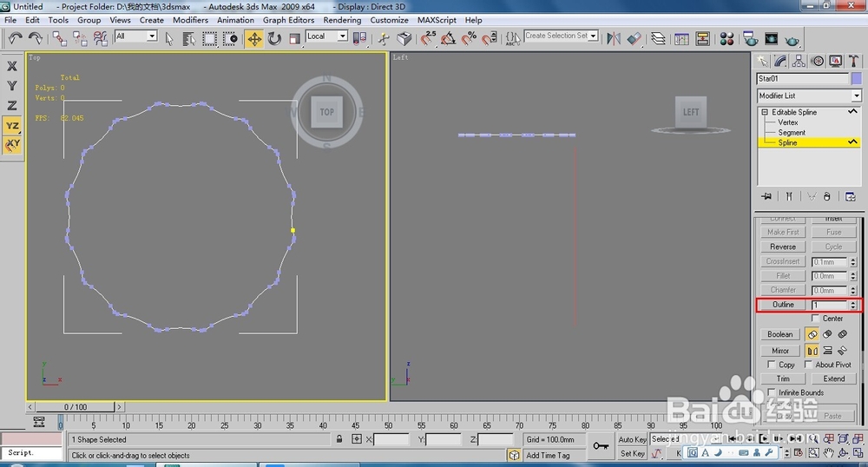
Task: Toggle Window/Crossing selection icon
Action: pos(230,39)
